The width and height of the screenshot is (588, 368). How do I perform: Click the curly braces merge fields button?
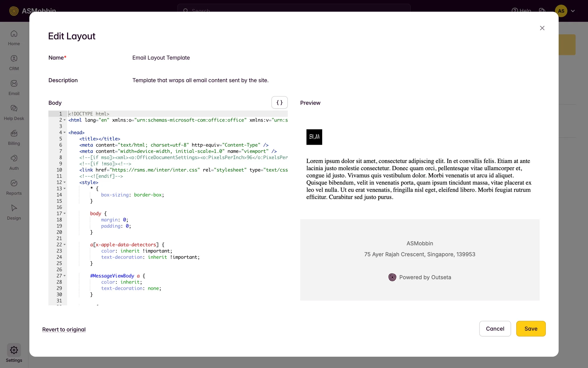(279, 102)
